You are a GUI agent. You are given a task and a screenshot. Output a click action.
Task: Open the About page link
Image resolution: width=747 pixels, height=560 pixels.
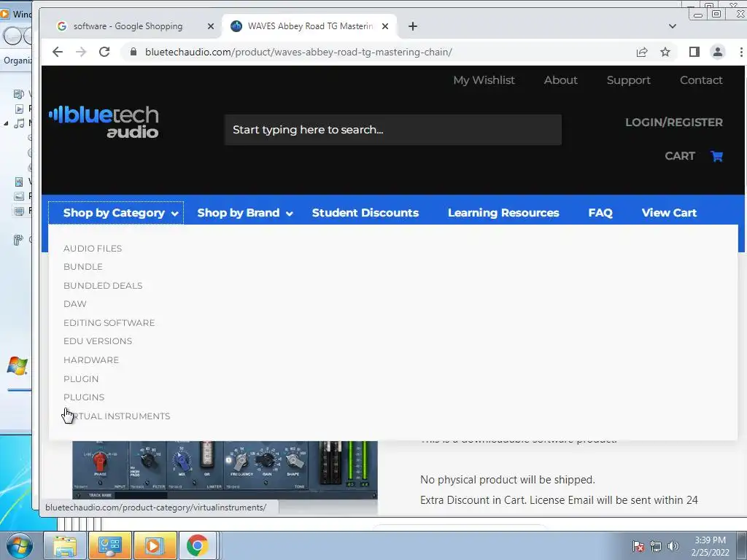(x=561, y=80)
